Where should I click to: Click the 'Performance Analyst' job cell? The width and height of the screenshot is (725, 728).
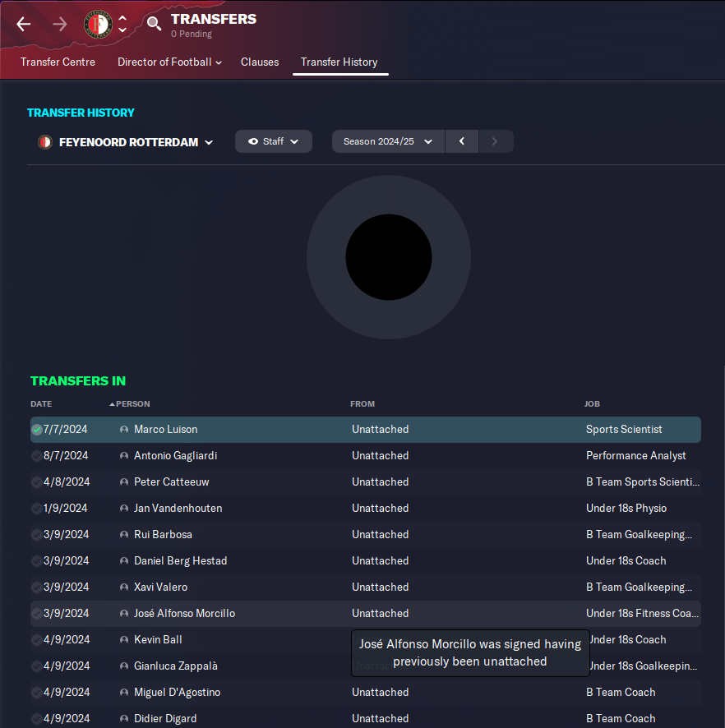click(636, 456)
